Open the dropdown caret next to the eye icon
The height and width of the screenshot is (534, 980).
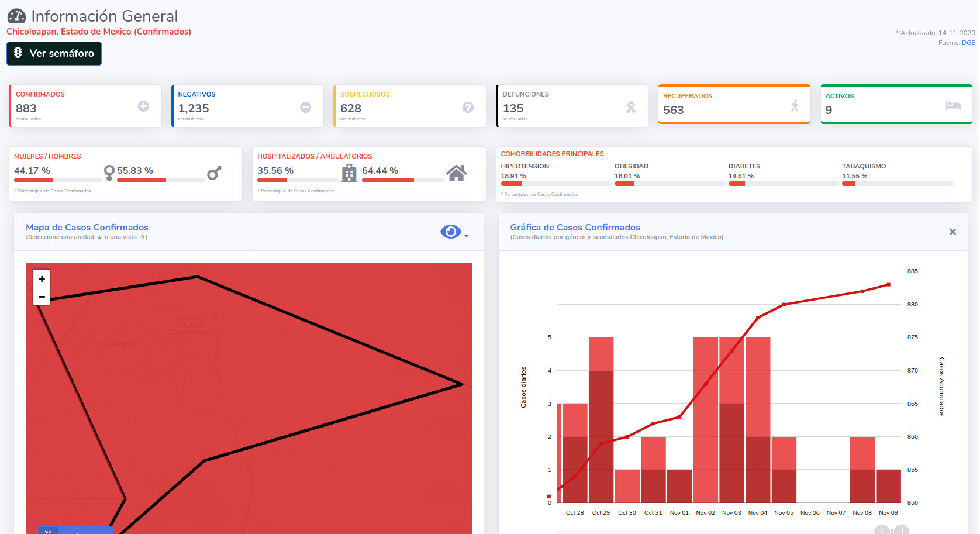click(466, 236)
